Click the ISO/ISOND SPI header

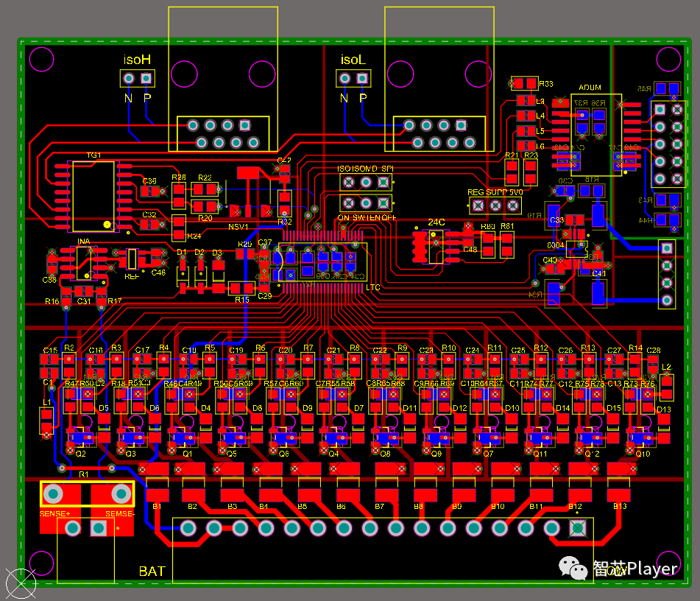point(364,182)
